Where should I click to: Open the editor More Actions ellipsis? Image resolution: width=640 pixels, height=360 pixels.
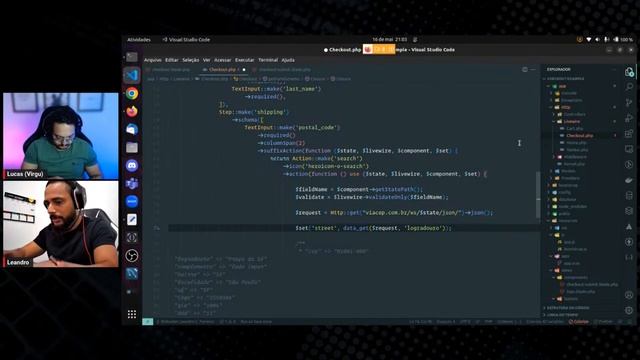(x=533, y=70)
